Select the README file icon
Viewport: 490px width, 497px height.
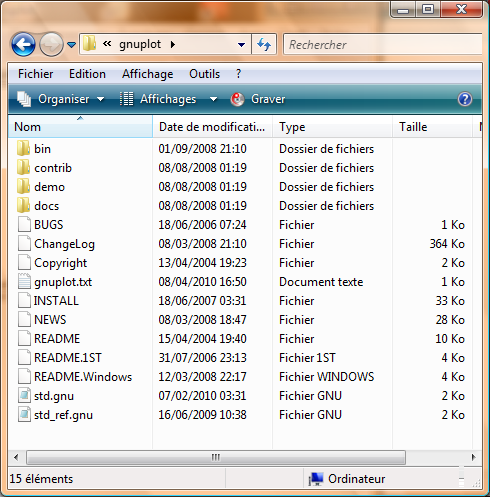(24, 338)
